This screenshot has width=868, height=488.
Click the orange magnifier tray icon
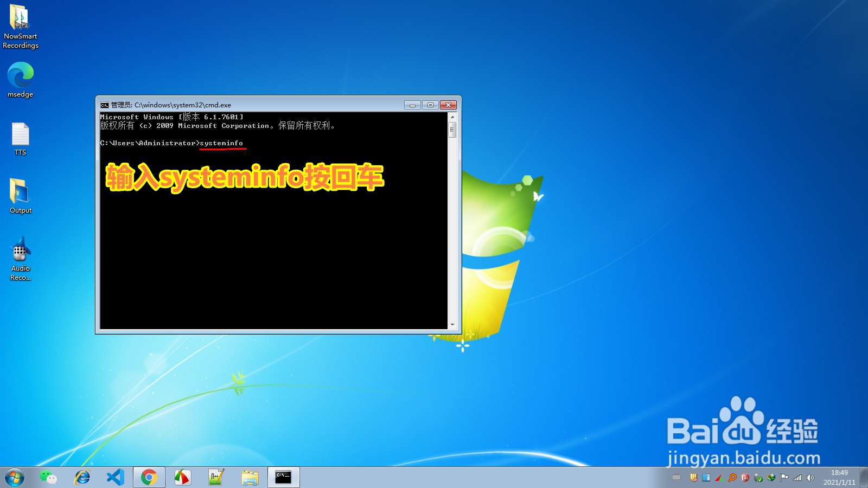(732, 478)
